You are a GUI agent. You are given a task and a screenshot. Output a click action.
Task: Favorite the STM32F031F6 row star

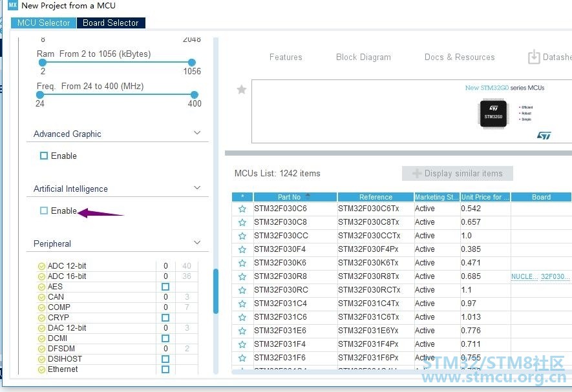tap(242, 358)
